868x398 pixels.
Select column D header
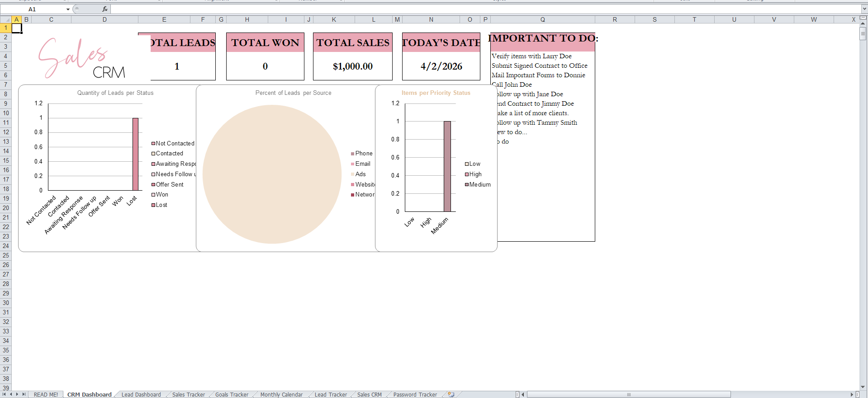coord(104,19)
